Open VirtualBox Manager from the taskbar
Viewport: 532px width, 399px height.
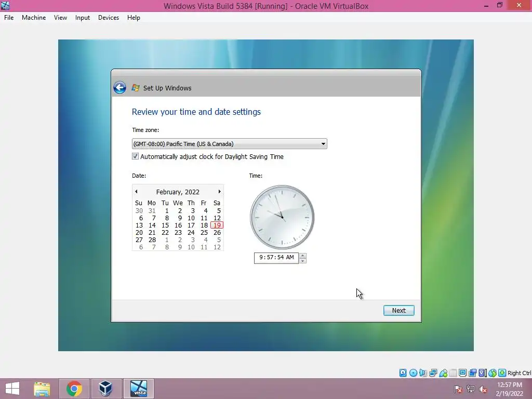[106, 389]
